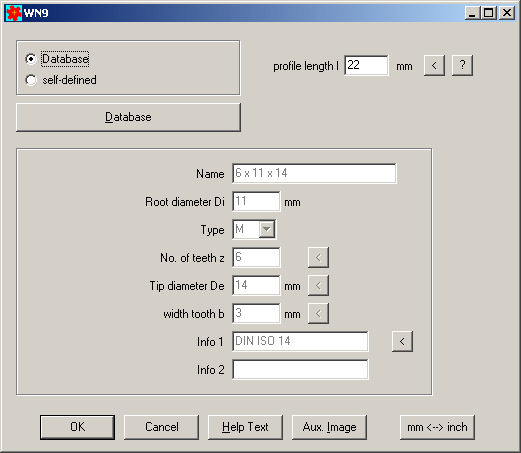Switch units with mm <--> inch button
The image size is (521, 453).
(x=437, y=427)
